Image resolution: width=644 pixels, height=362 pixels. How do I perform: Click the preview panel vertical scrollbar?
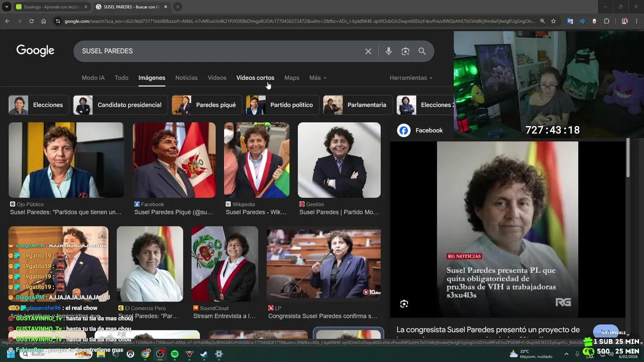627,158
